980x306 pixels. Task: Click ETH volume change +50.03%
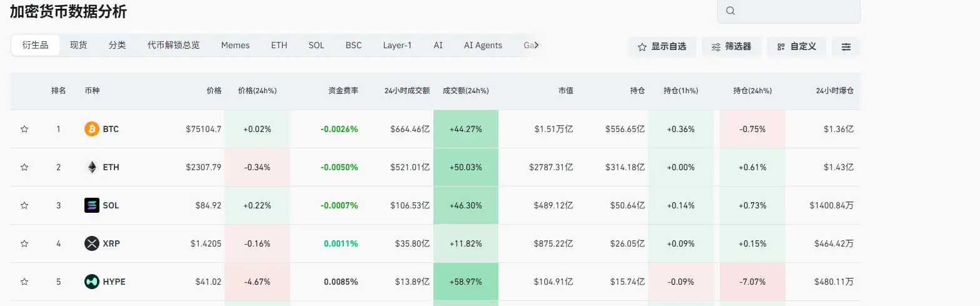coord(466,168)
